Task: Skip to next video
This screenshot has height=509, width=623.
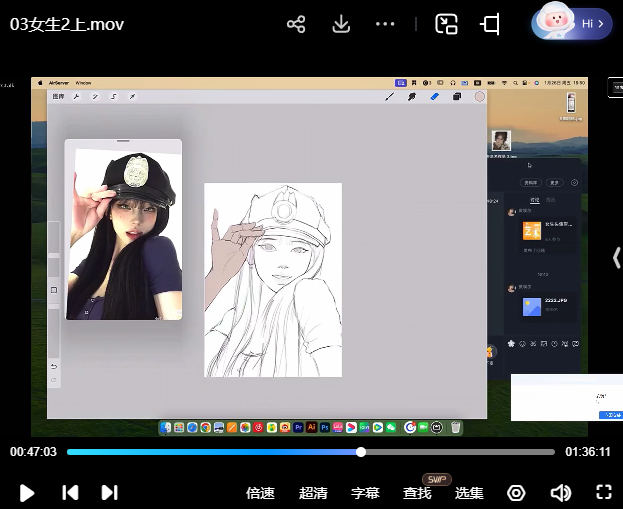Action: (x=110, y=492)
